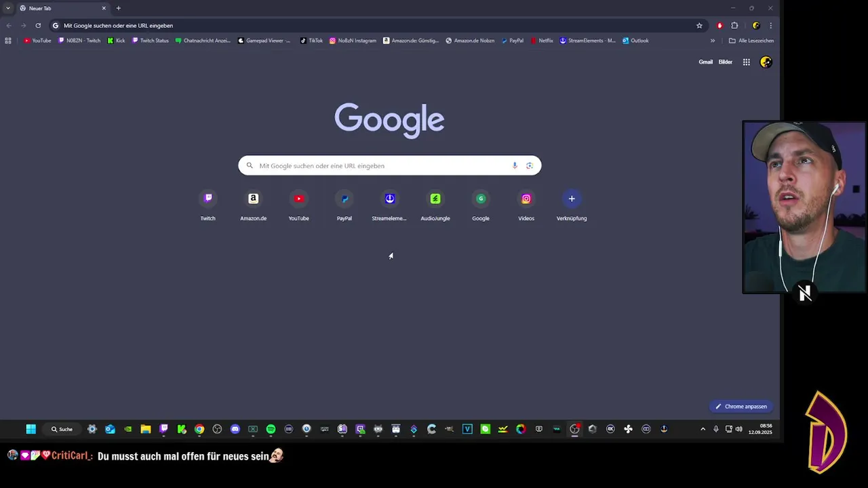The width and height of the screenshot is (868, 488).
Task: Open YouTube bookmark
Action: tap(37, 41)
